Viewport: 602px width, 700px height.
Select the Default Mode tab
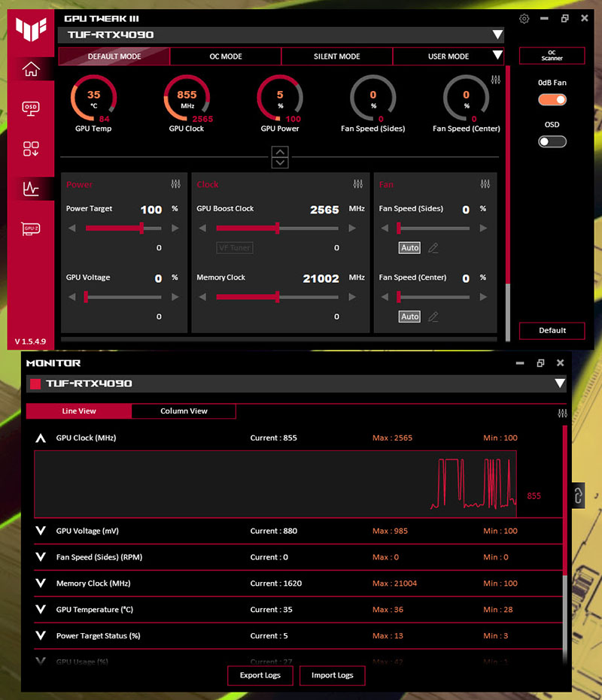click(x=114, y=56)
